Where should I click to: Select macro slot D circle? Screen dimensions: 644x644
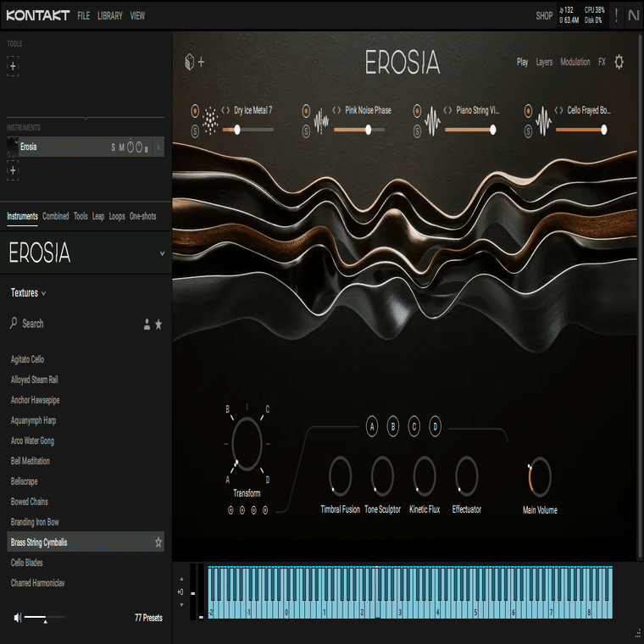coord(435,427)
